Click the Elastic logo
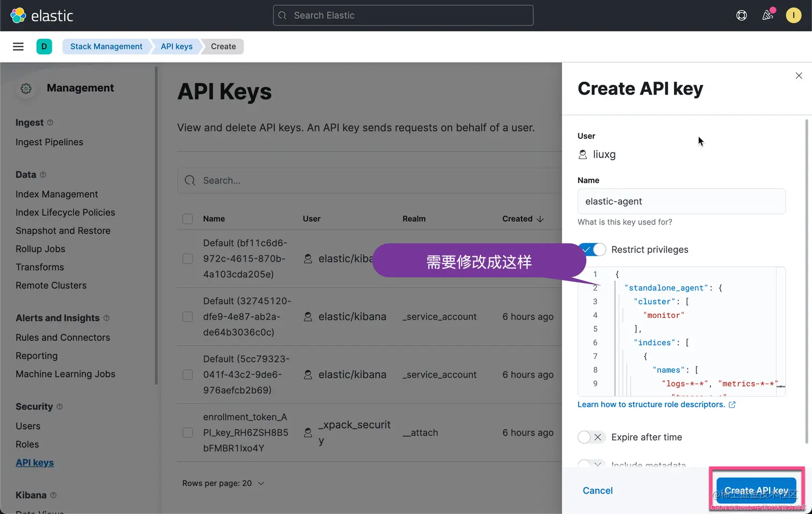 41,16
